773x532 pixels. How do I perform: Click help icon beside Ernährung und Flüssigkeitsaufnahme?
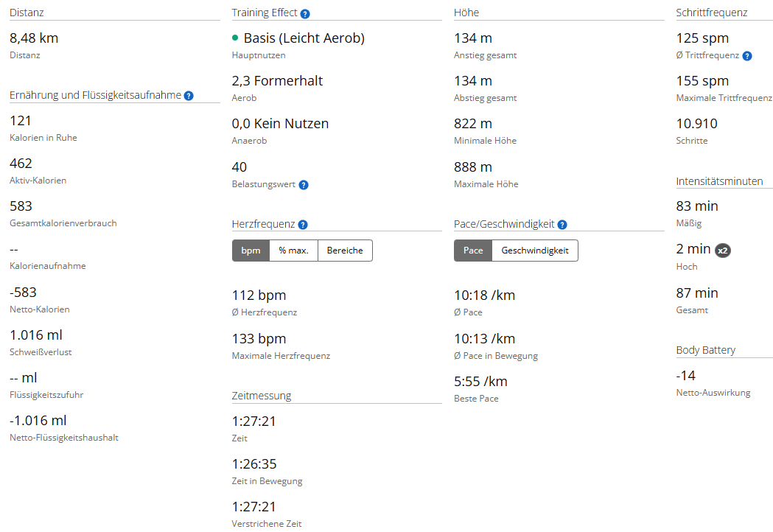tap(189, 96)
